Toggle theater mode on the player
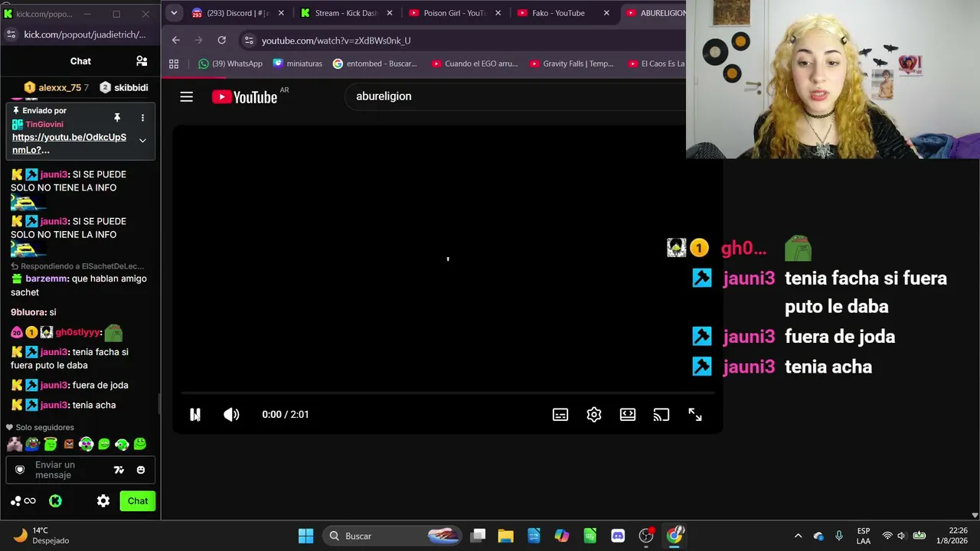 click(x=628, y=415)
